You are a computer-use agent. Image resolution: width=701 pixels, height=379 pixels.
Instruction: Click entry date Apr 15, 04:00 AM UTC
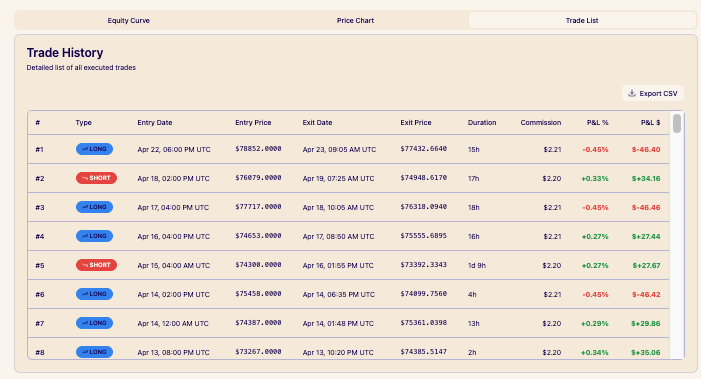(x=173, y=265)
